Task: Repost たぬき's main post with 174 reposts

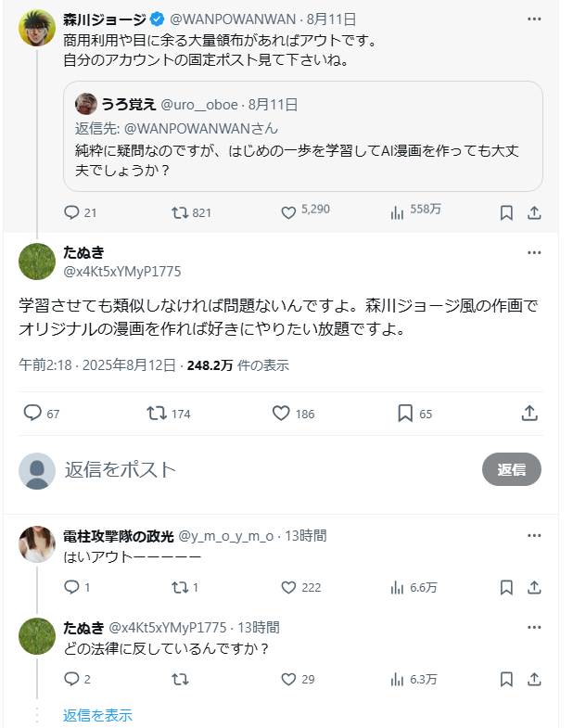Action: tap(158, 414)
